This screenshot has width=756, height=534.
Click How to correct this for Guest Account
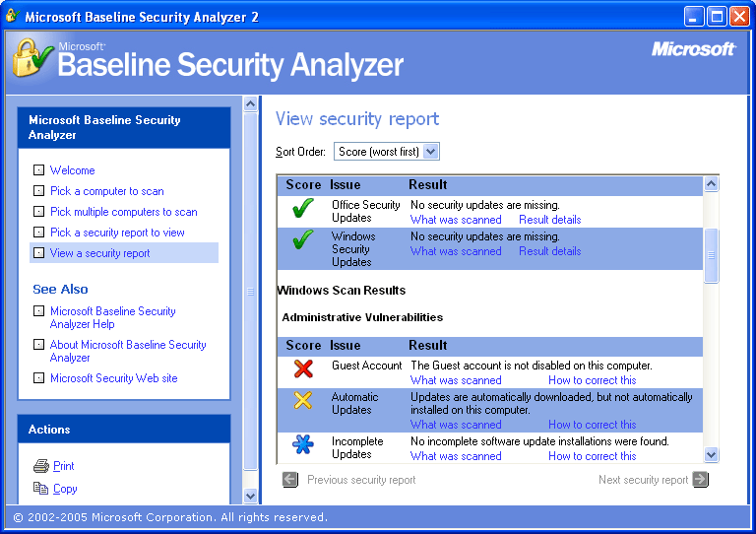tap(593, 380)
